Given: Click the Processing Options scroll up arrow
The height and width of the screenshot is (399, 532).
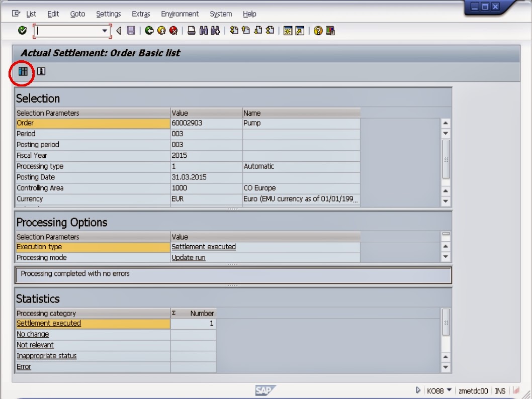Looking at the screenshot, I should (446, 246).
